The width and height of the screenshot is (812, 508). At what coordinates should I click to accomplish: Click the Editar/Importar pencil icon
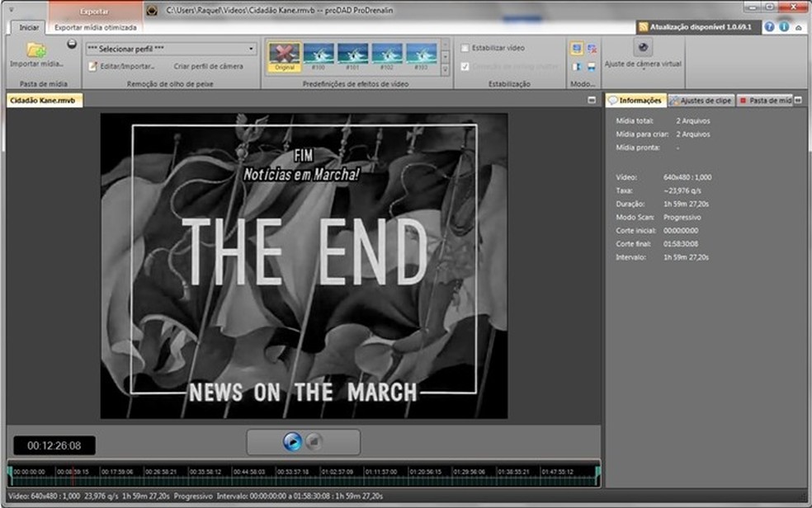[x=92, y=66]
